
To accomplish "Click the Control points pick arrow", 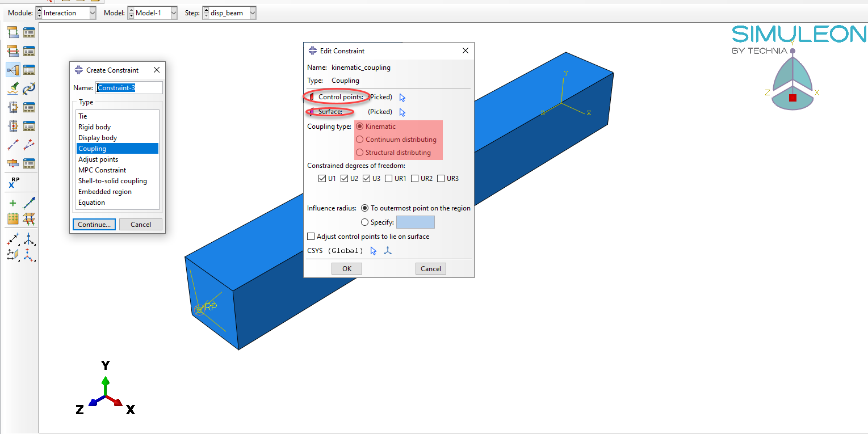I will 402,96.
